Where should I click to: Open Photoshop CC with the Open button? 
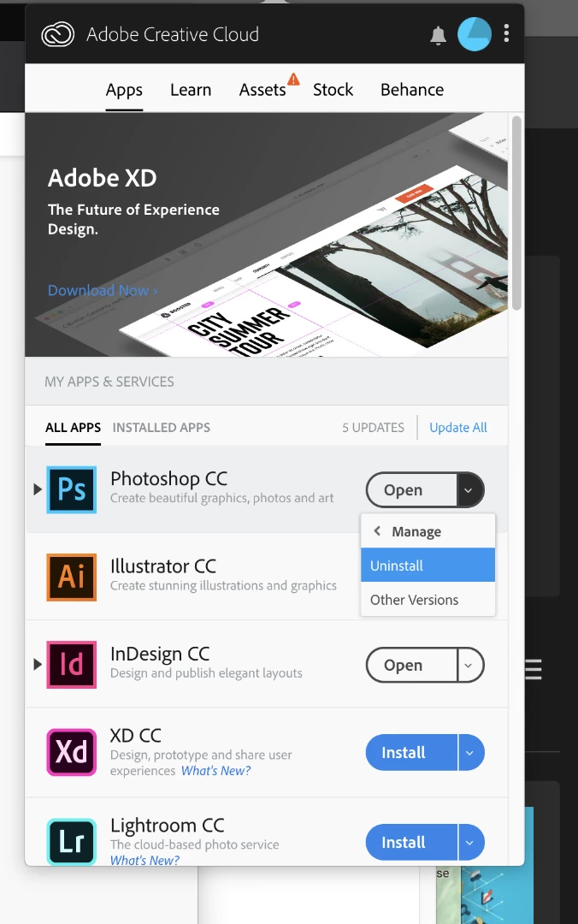(x=411, y=489)
